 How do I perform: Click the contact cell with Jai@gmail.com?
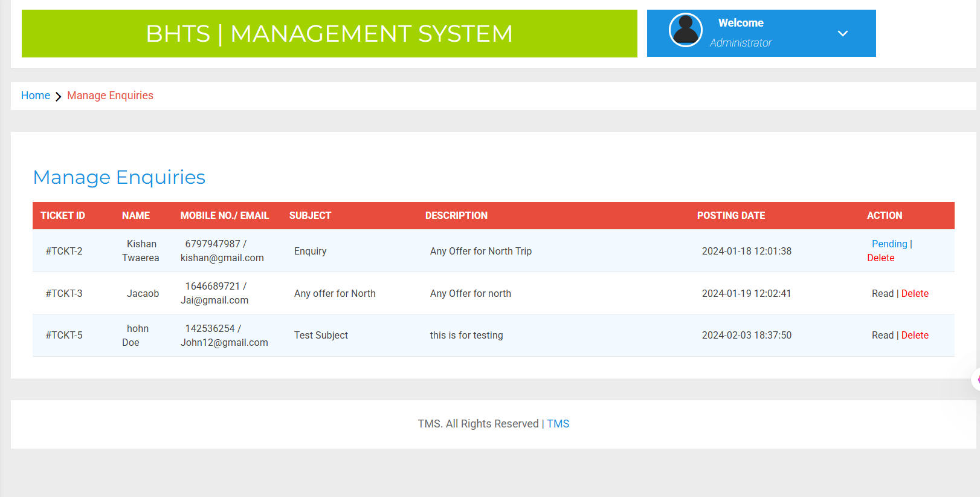(x=214, y=293)
